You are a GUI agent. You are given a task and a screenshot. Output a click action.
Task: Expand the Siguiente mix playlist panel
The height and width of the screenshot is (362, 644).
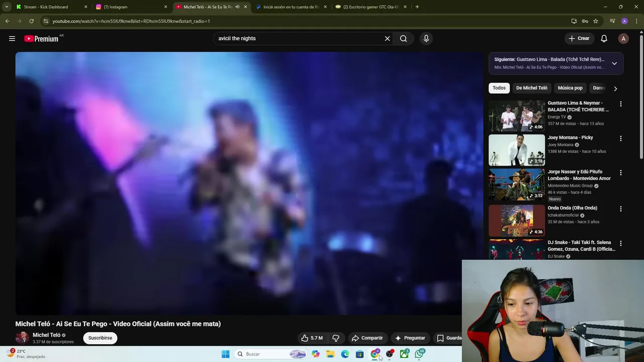pyautogui.click(x=614, y=63)
